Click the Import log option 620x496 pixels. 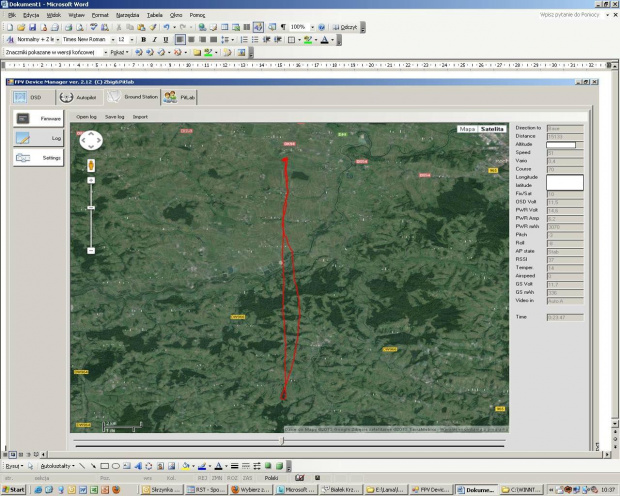pos(140,116)
